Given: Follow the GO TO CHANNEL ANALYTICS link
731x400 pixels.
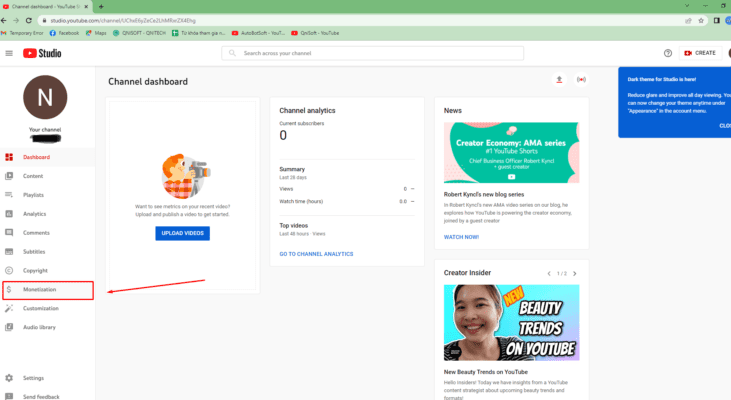Looking at the screenshot, I should (x=316, y=254).
